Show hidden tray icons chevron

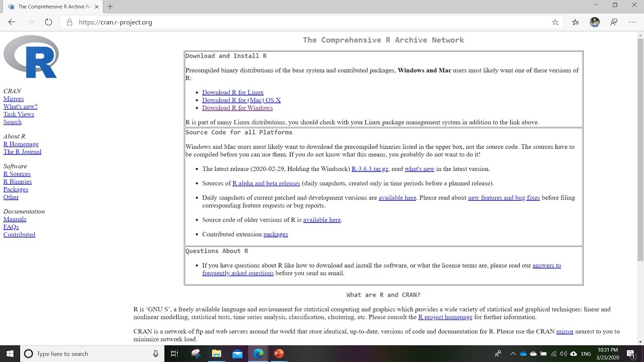(513, 354)
